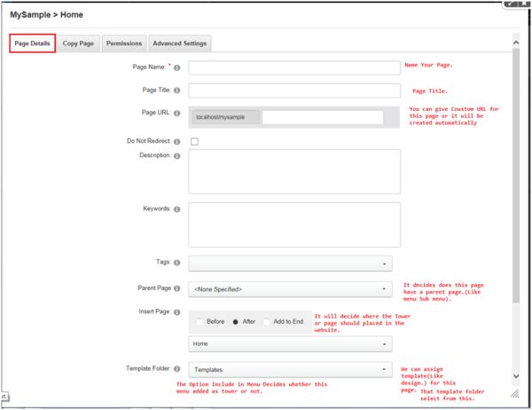Open the Home insert position dropdown
The width and height of the screenshot is (532, 410).
291,343
